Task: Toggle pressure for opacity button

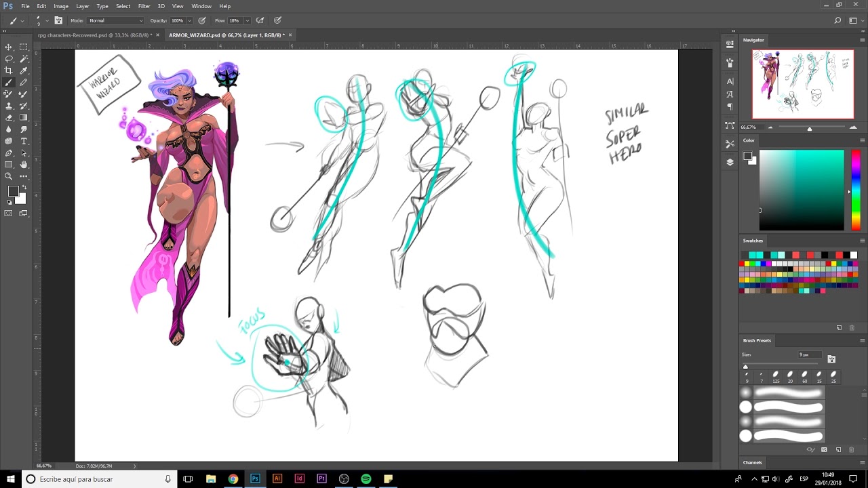Action: [x=202, y=20]
